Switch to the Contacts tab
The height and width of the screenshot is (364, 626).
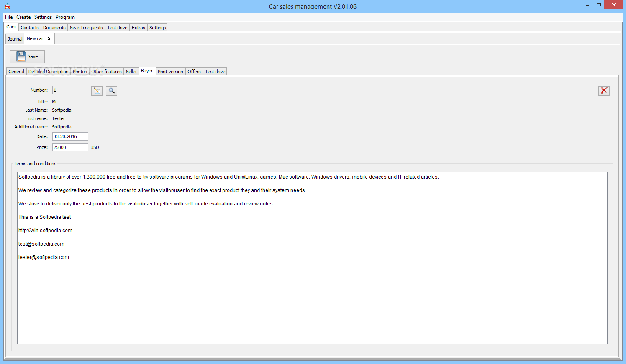[x=30, y=28]
